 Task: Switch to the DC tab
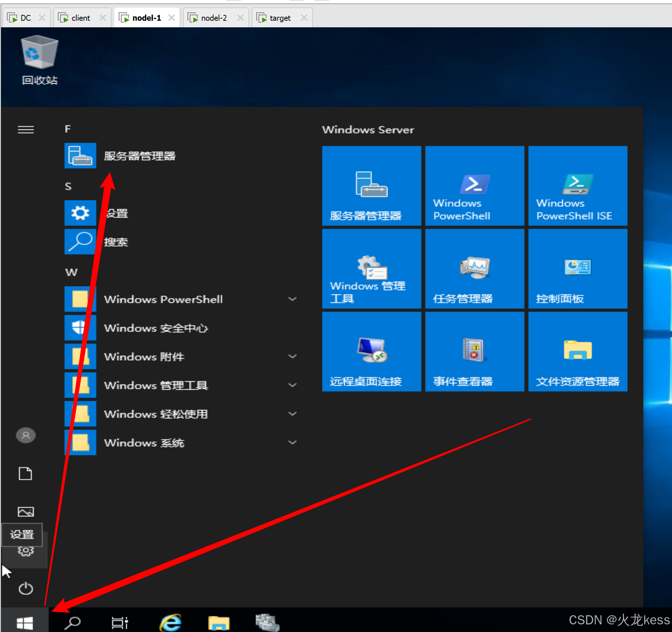point(26,18)
